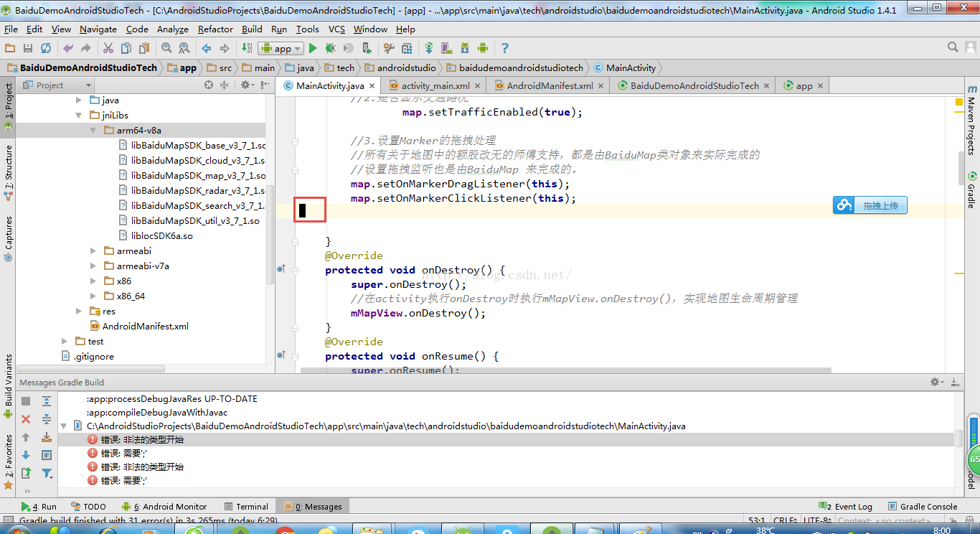Expand the res folder
Screen dimensions: 980x534
[x=79, y=311]
